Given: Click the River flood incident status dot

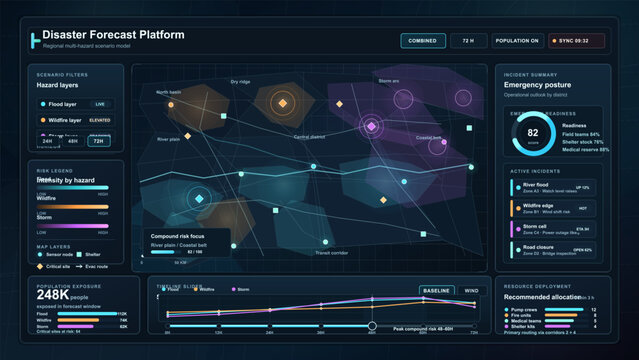Looking at the screenshot, I should [x=518, y=188].
